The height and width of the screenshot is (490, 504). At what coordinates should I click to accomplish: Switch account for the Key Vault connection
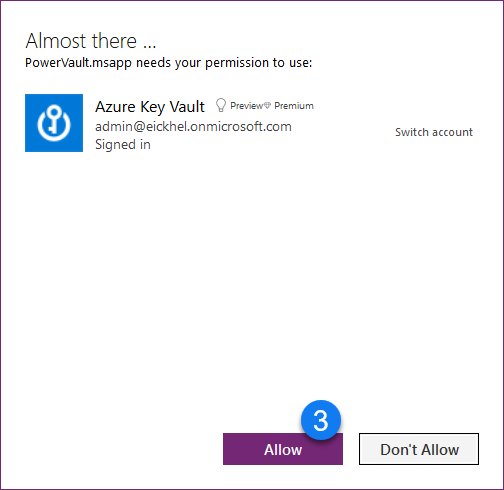(434, 132)
